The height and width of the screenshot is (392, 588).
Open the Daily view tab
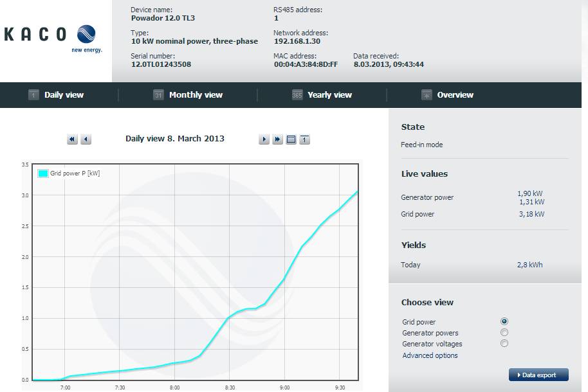tap(64, 95)
